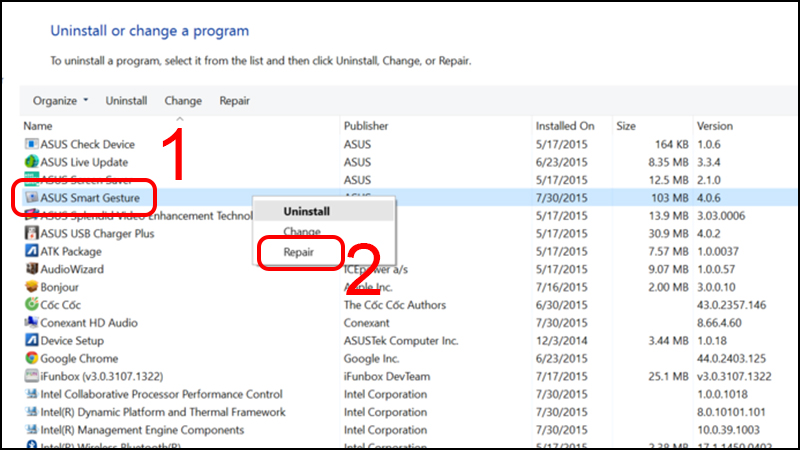Select the ASUS Smart Gesture entry
Image resolution: width=800 pixels, height=450 pixels.
pyautogui.click(x=90, y=198)
